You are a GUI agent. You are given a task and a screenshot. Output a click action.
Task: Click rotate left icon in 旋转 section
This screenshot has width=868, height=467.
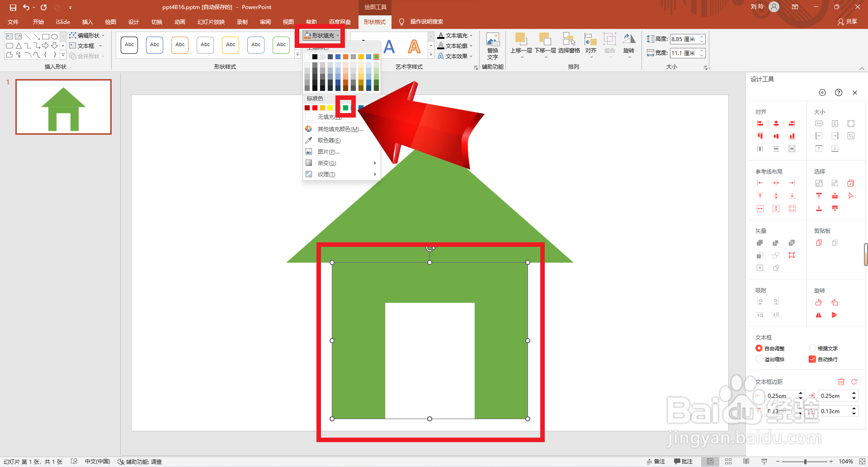(819, 302)
